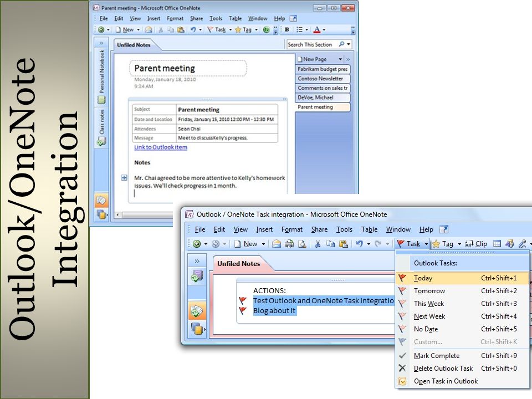Click the New page button in the Task integration window

[x=246, y=244]
